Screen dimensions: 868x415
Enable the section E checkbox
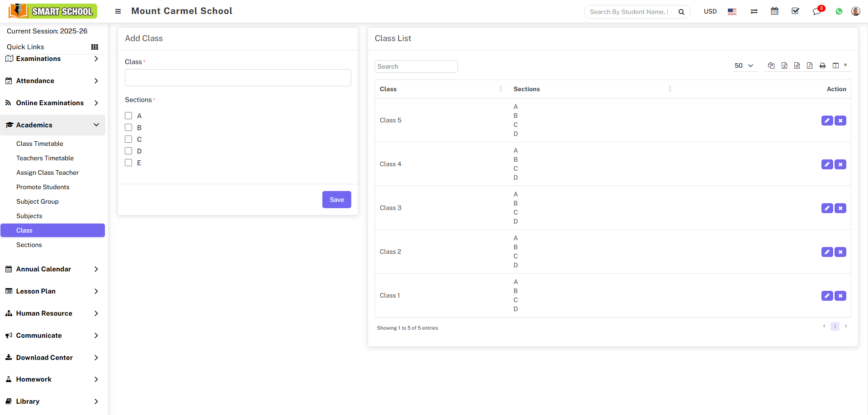tap(128, 163)
